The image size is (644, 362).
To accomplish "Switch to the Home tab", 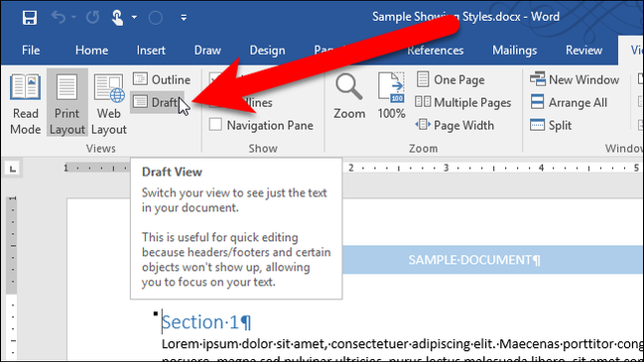I will pyautogui.click(x=91, y=50).
